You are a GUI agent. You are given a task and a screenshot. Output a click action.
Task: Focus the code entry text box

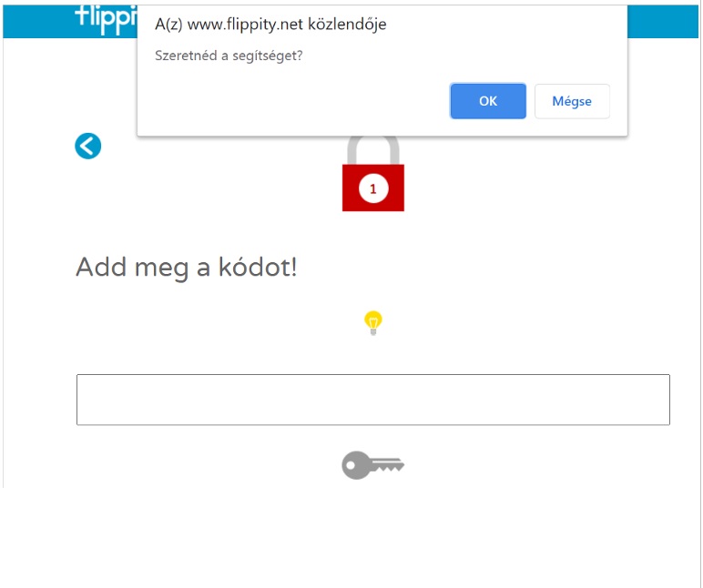coord(373,400)
